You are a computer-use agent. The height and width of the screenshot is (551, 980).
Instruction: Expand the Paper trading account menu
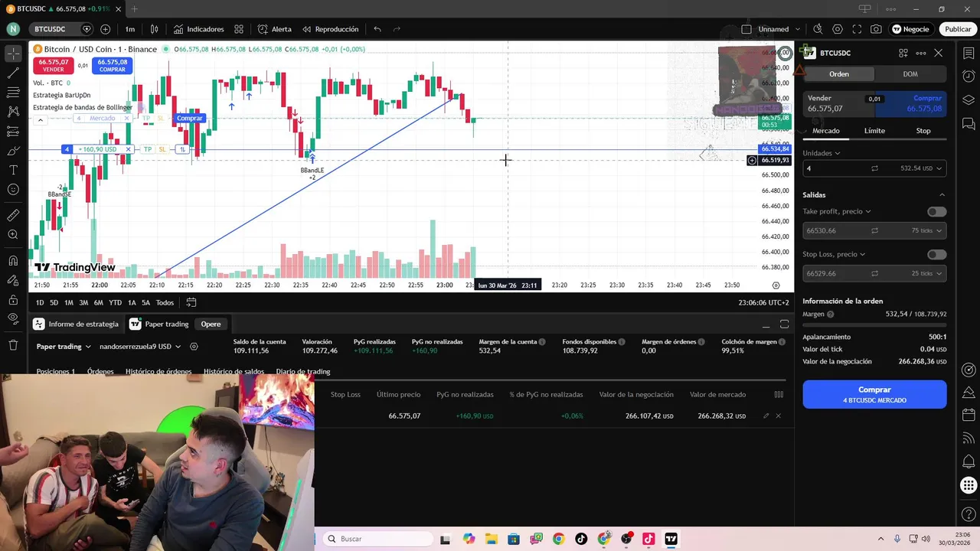[x=64, y=347]
